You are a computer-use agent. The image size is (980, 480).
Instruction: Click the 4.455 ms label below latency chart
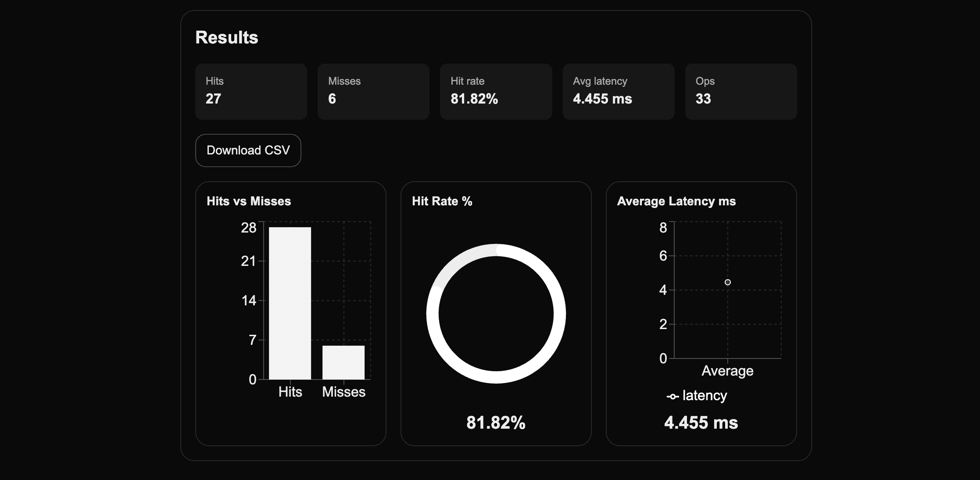click(x=701, y=423)
